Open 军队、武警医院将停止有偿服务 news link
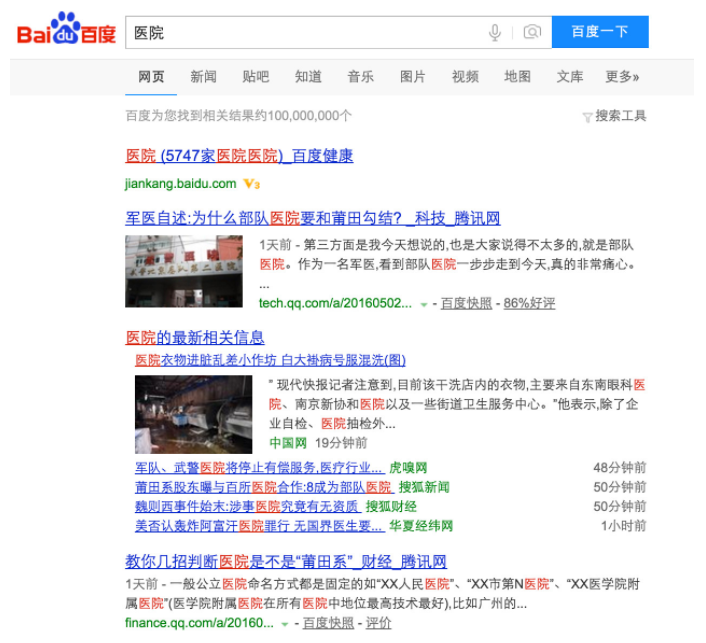Viewport: 706px width, 643px height. [260, 468]
